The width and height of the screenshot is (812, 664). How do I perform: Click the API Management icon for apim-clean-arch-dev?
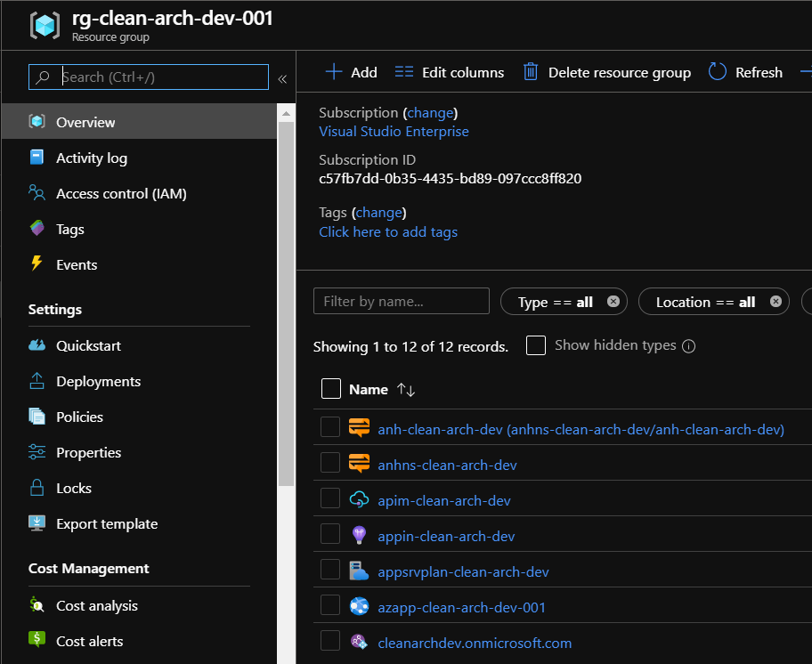(x=359, y=500)
